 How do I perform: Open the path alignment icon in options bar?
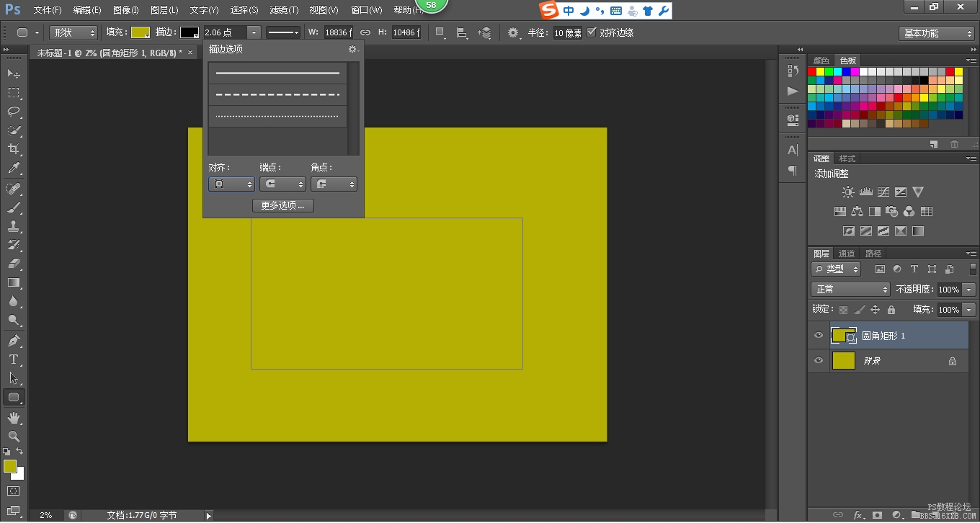[x=462, y=32]
